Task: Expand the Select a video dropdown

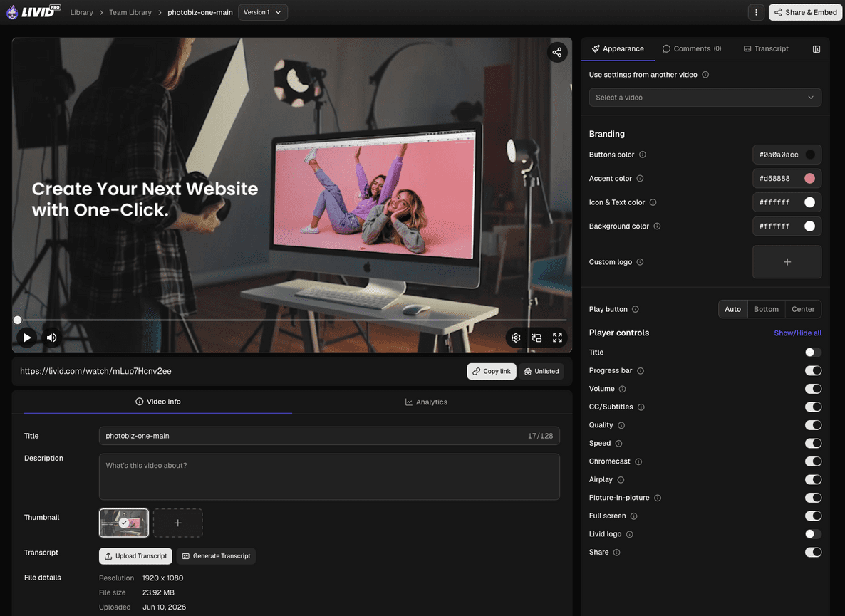Action: pos(705,98)
